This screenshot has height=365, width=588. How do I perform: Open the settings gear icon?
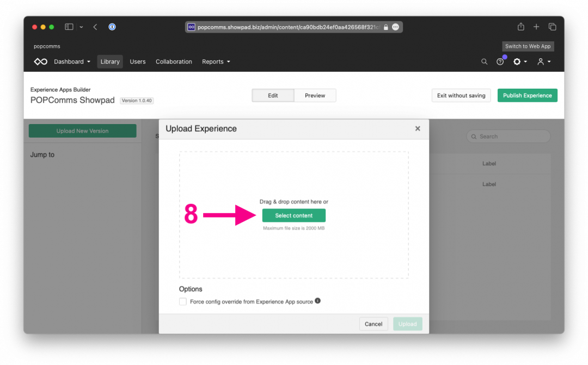(x=517, y=61)
